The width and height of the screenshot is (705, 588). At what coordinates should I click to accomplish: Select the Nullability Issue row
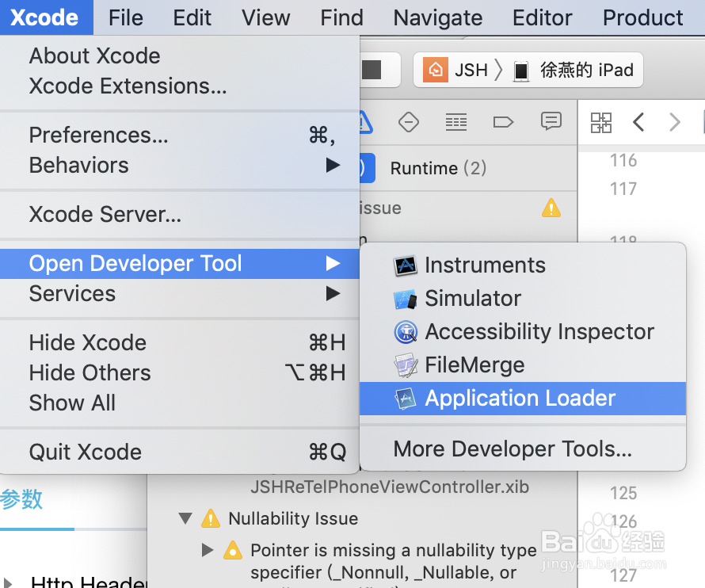362,519
